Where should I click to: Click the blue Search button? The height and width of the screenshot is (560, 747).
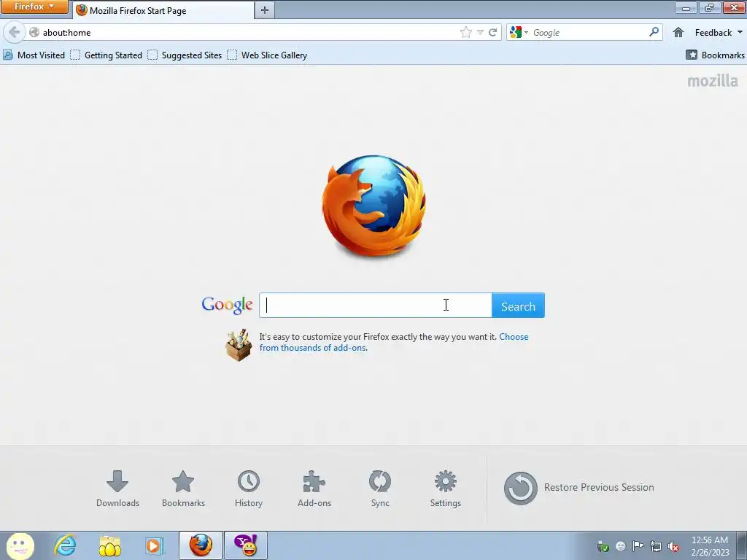click(x=519, y=306)
